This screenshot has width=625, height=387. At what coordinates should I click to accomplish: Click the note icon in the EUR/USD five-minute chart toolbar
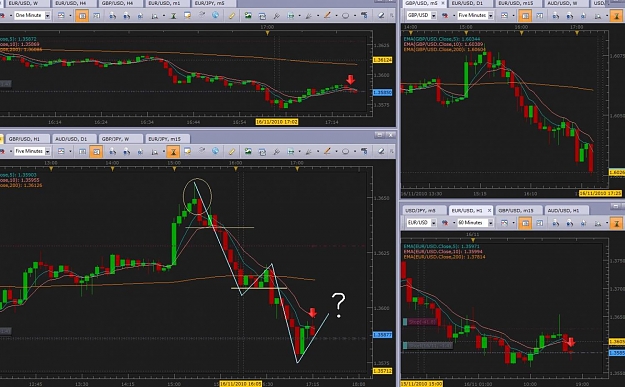[x=187, y=151]
